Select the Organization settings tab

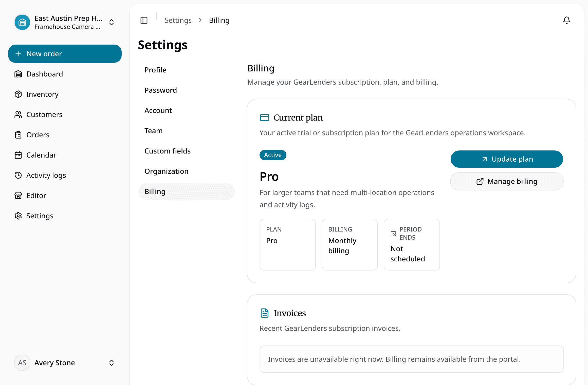(x=186, y=171)
